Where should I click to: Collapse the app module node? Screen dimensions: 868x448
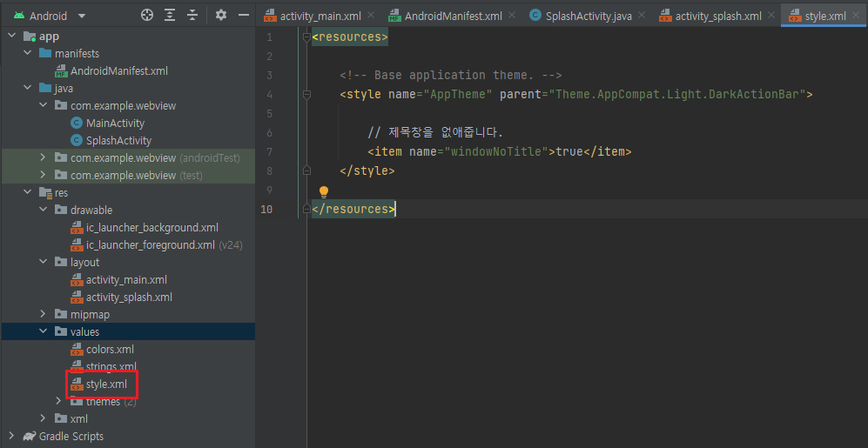pyautogui.click(x=11, y=37)
